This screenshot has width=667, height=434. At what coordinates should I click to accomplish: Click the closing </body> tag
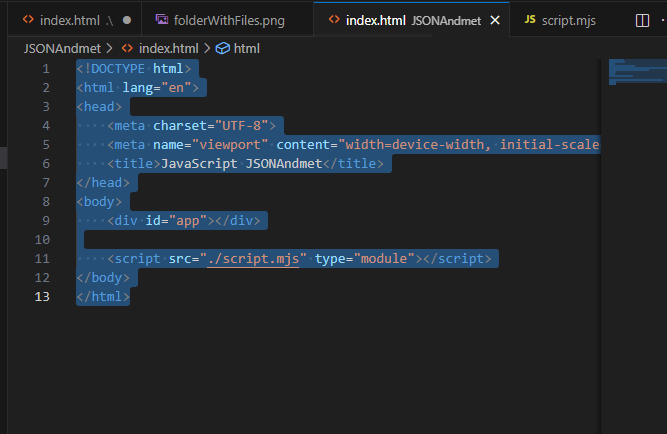coord(103,278)
